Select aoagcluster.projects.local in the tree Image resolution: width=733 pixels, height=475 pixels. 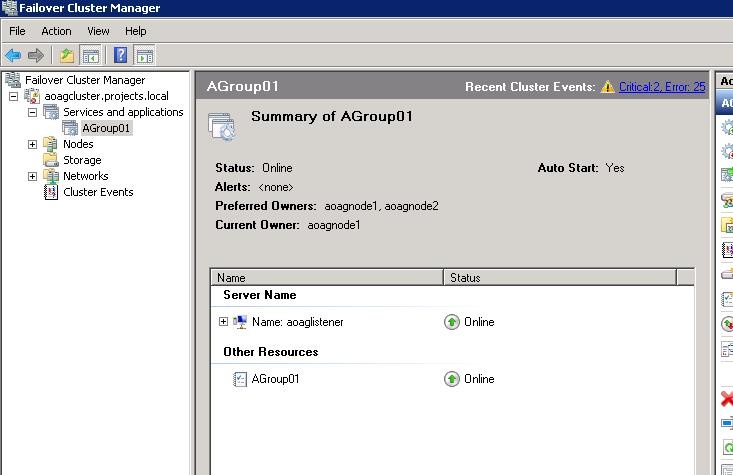tap(107, 96)
